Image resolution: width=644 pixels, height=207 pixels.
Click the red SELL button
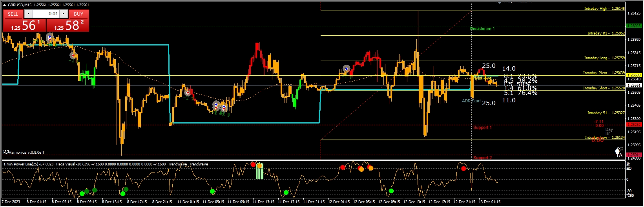click(x=13, y=14)
